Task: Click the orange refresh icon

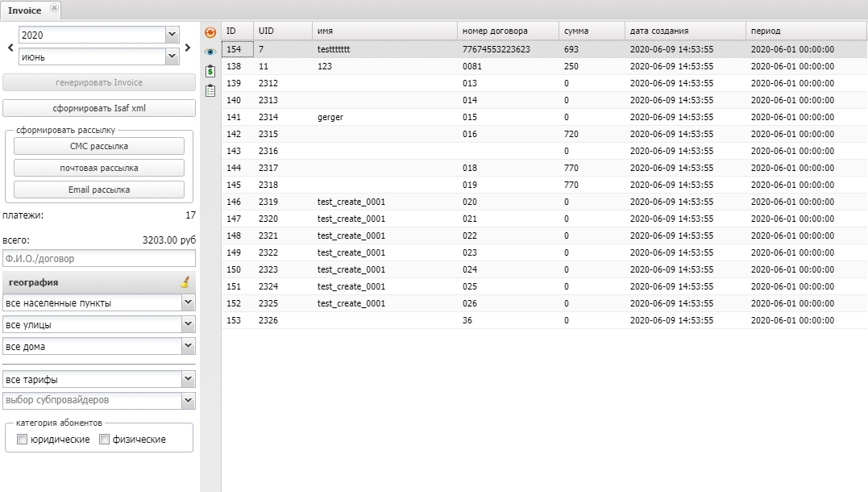Action: click(210, 32)
